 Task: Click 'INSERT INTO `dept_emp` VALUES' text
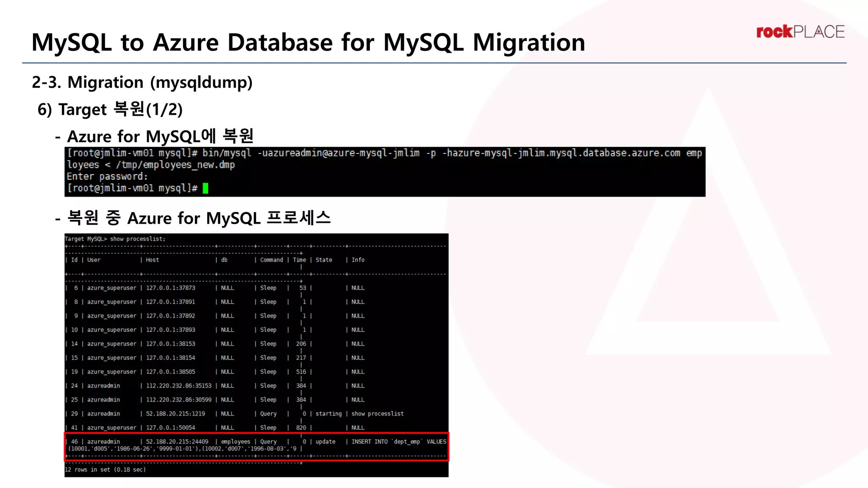399,442
